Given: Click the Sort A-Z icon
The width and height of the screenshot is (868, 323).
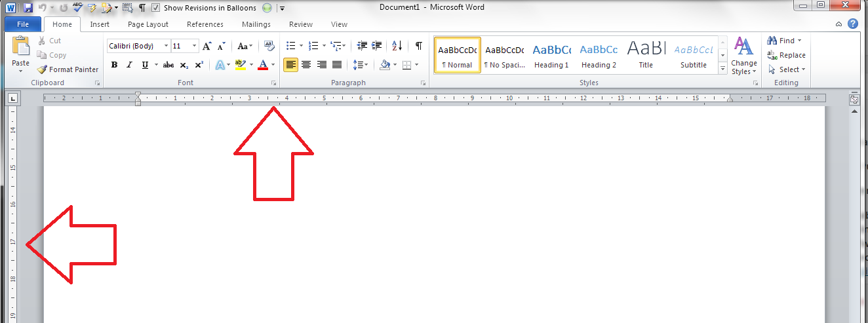Looking at the screenshot, I should pos(397,46).
